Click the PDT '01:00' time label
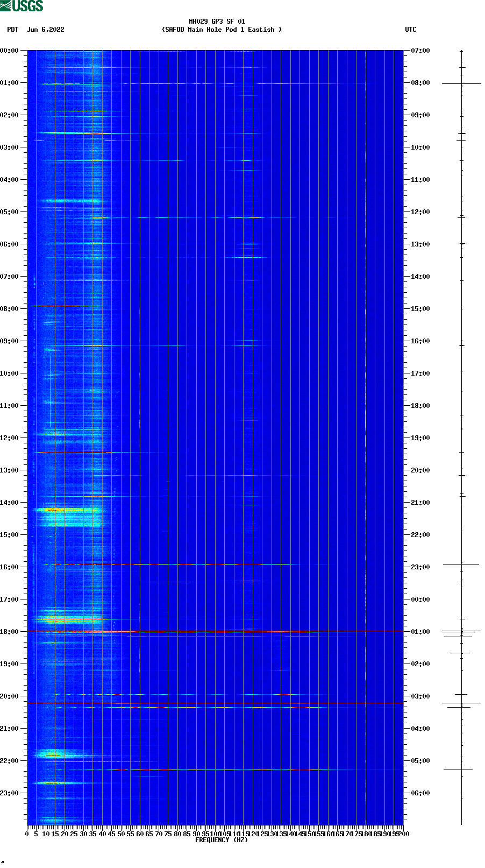The image size is (485, 868). click(x=9, y=83)
